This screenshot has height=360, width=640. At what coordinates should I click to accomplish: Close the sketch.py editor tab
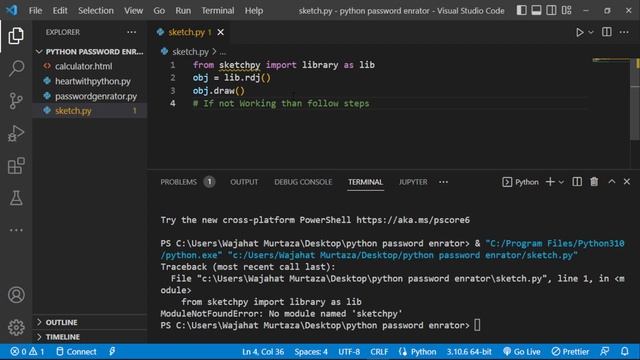pos(220,32)
